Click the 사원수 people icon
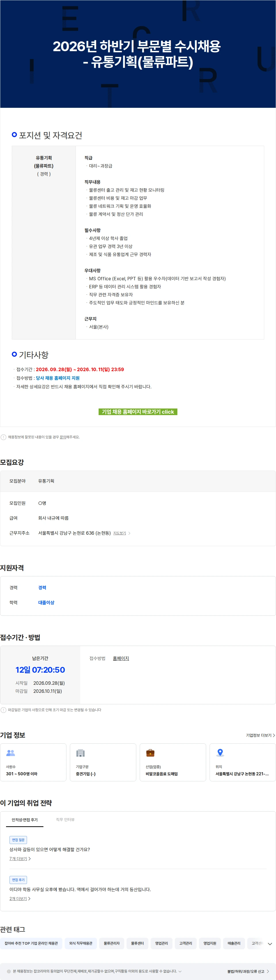Screen dimensions: 276x980 click(x=11, y=753)
